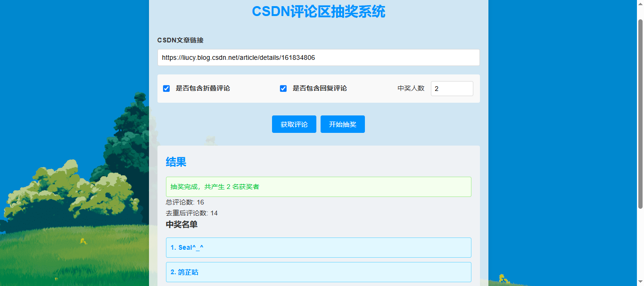Click the 是否包含回复评论 label text

click(320, 89)
